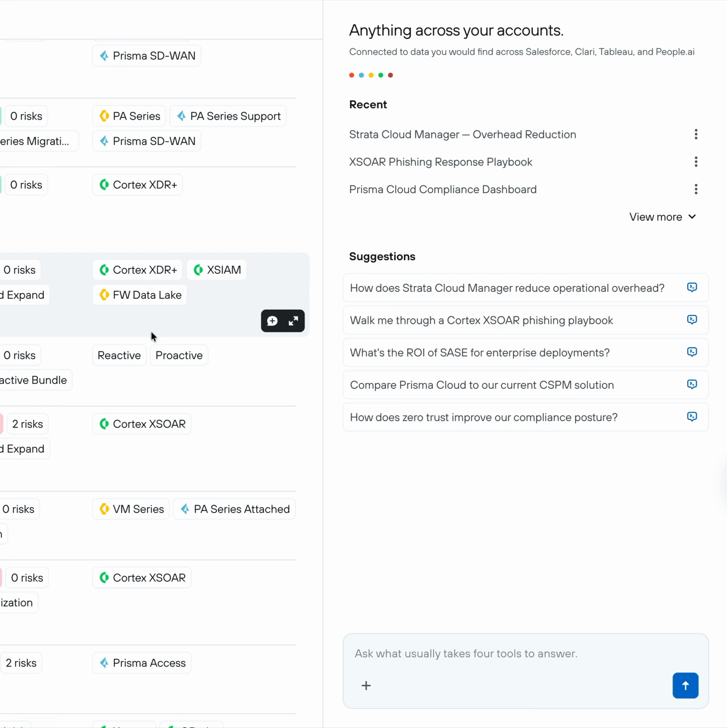
Task: Click the 'active Bundle' tag
Action: 36,380
